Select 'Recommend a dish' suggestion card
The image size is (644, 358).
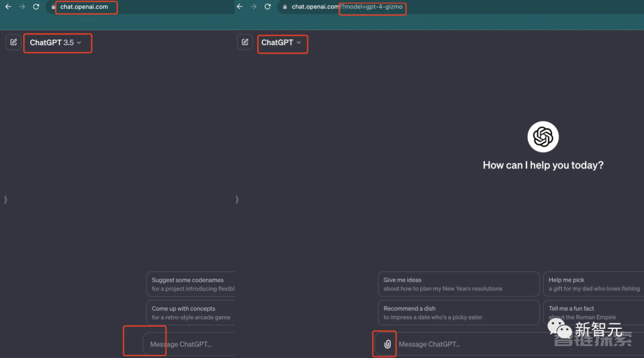tap(459, 313)
